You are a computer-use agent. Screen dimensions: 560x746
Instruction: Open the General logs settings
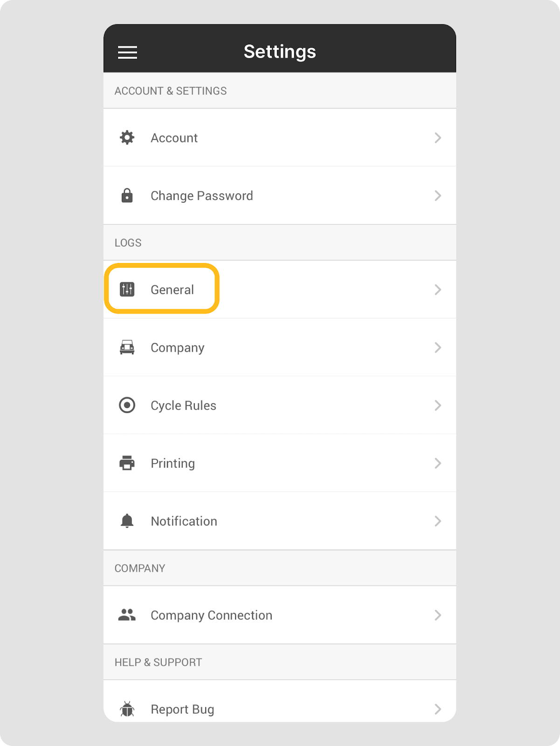coord(172,290)
